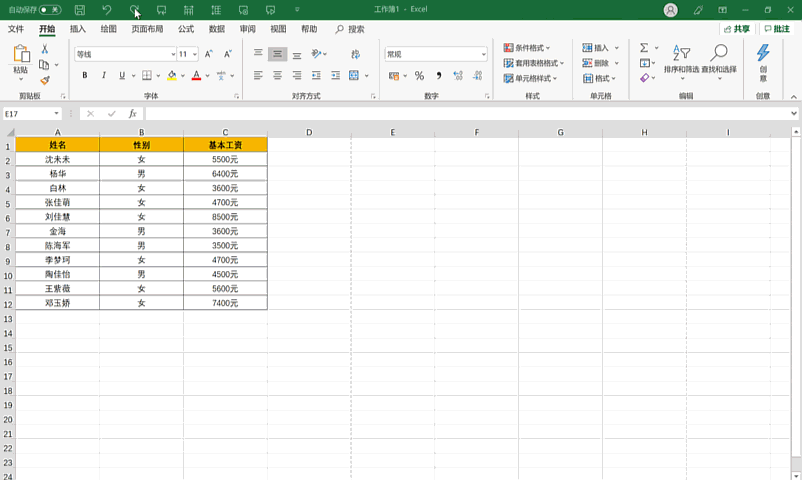Collapse the ribbon
The height and width of the screenshot is (480, 802).
tap(793, 96)
